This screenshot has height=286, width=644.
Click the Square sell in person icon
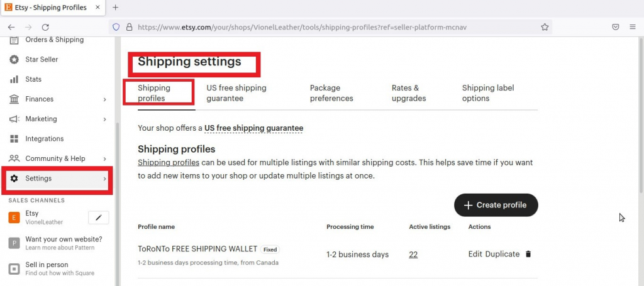(14, 269)
